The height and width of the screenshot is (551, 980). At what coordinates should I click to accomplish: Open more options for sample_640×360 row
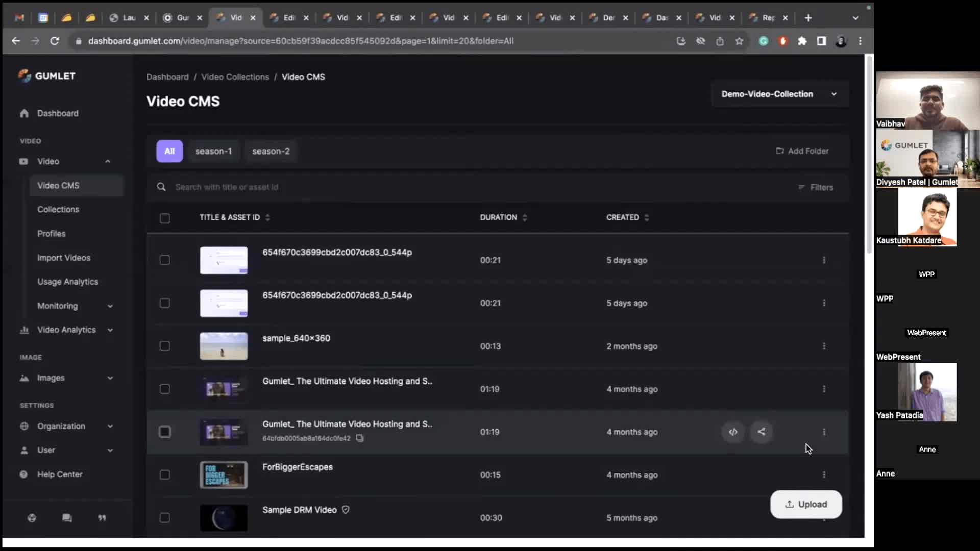824,346
